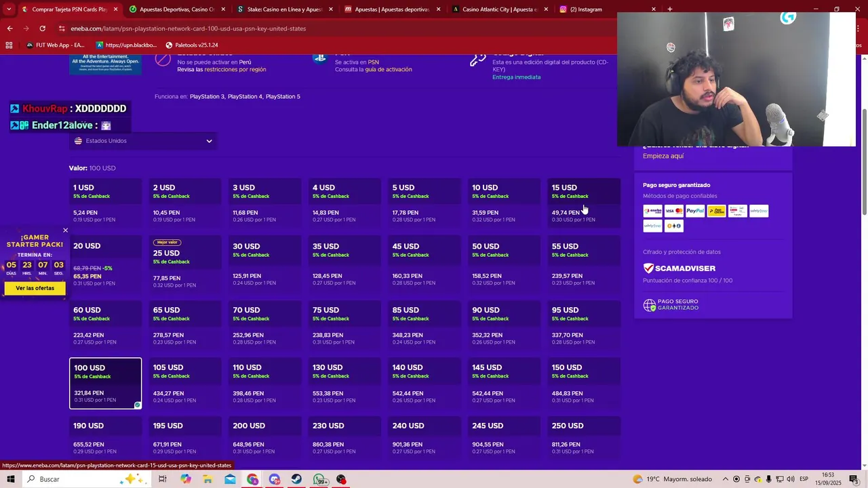Close the Gamer Starter Pack popup
Viewport: 868px width, 488px height.
coord(65,230)
